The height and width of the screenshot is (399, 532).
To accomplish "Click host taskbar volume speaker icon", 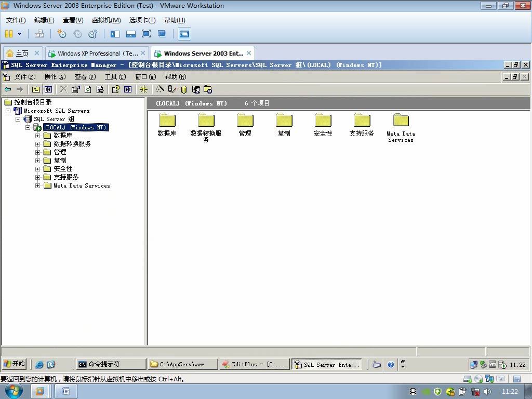I will pyautogui.click(x=487, y=392).
